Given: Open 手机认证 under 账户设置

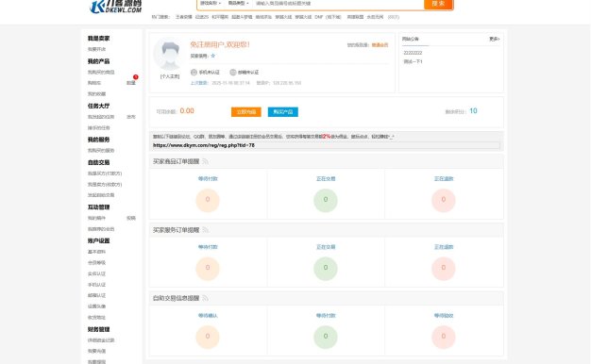Looking at the screenshot, I should [x=97, y=285].
